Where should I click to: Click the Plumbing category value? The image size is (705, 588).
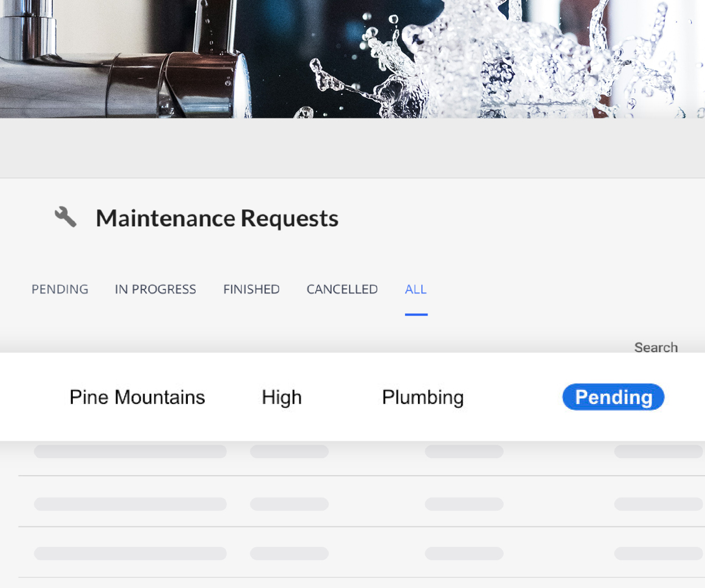click(422, 397)
